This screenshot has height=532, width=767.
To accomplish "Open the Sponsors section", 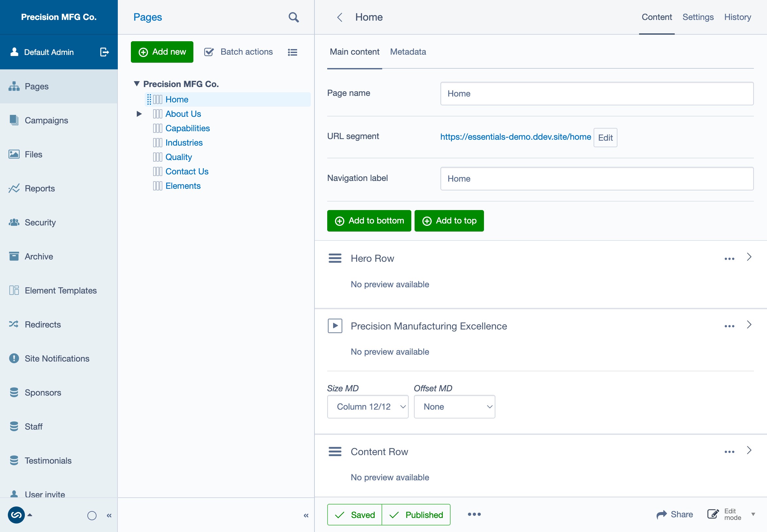I will click(x=59, y=392).
